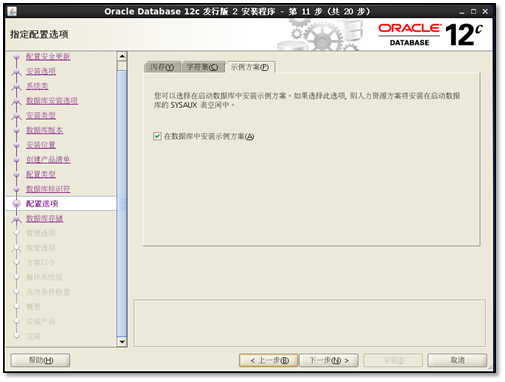The image size is (505, 382).
Task: Switch to the 内存 tab
Action: click(x=162, y=67)
